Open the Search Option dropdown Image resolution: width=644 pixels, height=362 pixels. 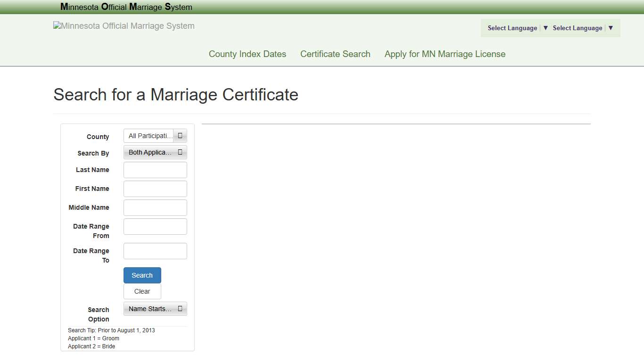pos(155,309)
